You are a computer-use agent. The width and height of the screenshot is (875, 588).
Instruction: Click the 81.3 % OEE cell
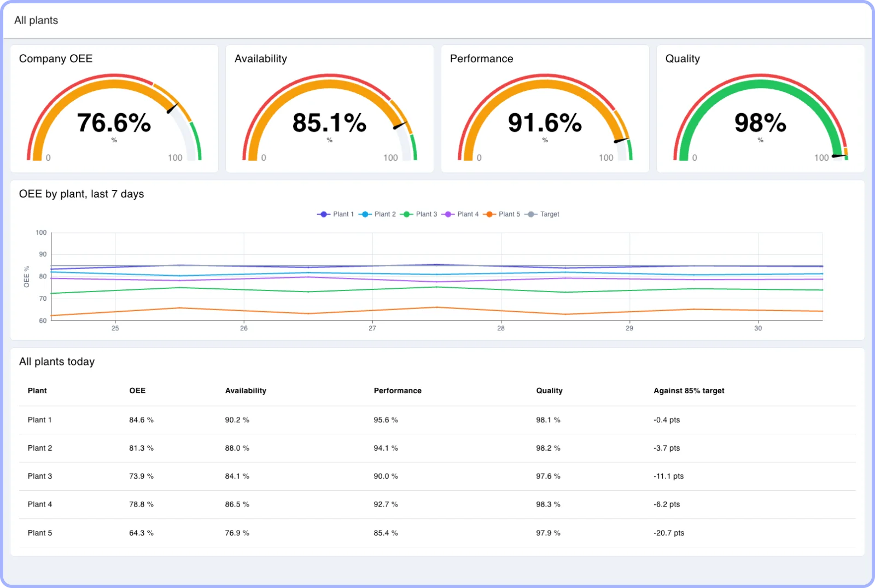click(141, 448)
